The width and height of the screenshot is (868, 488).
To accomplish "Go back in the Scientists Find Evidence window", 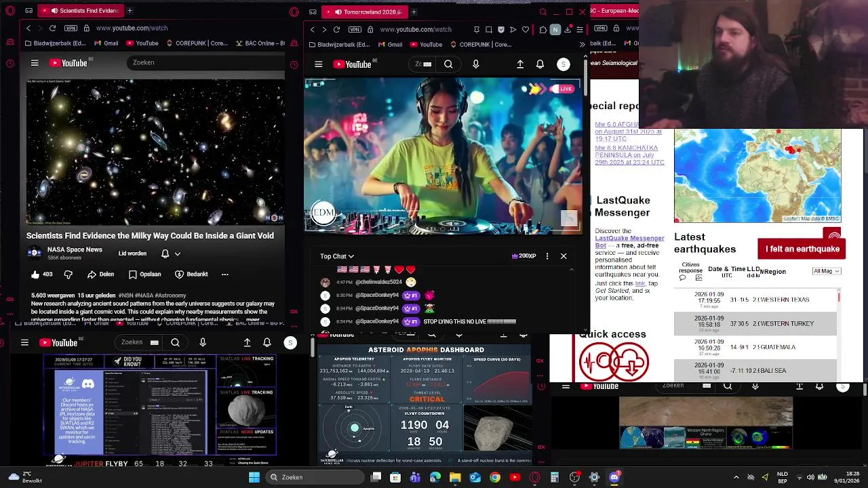I will [28, 28].
